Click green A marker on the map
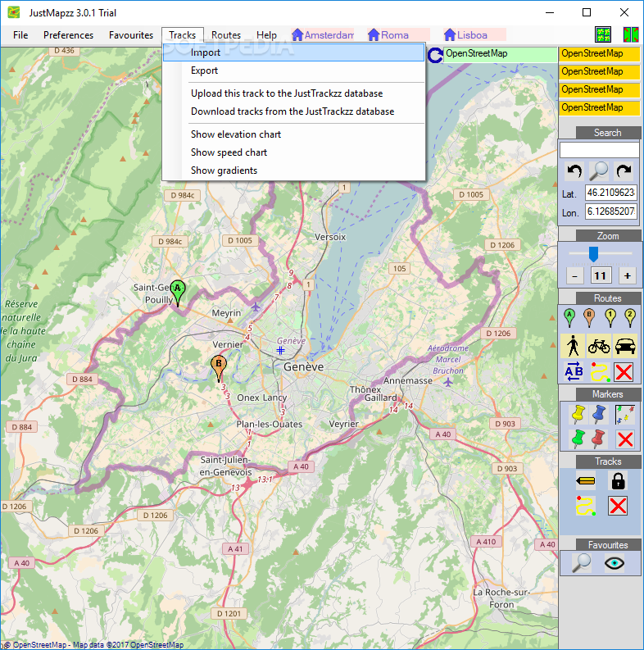 coord(178,293)
